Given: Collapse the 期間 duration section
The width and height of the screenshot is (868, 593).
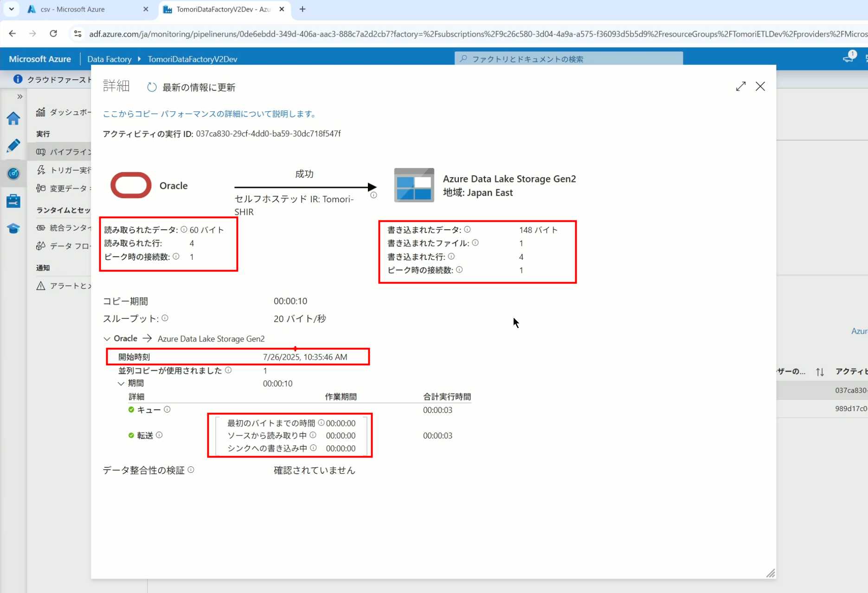Looking at the screenshot, I should point(121,383).
